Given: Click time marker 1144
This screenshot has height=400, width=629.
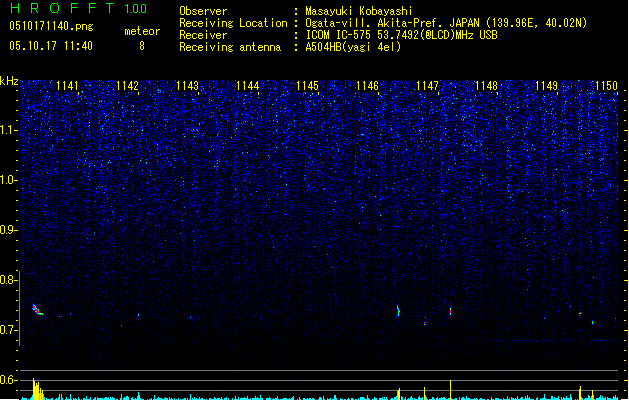Looking at the screenshot, I should 247,86.
